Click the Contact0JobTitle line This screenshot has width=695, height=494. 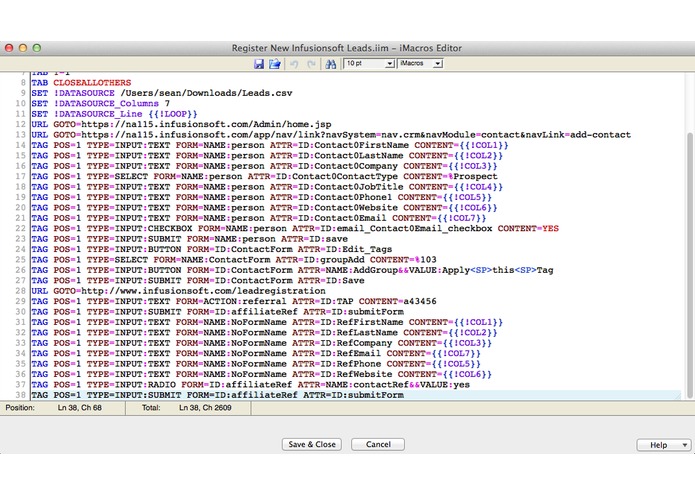tap(267, 187)
